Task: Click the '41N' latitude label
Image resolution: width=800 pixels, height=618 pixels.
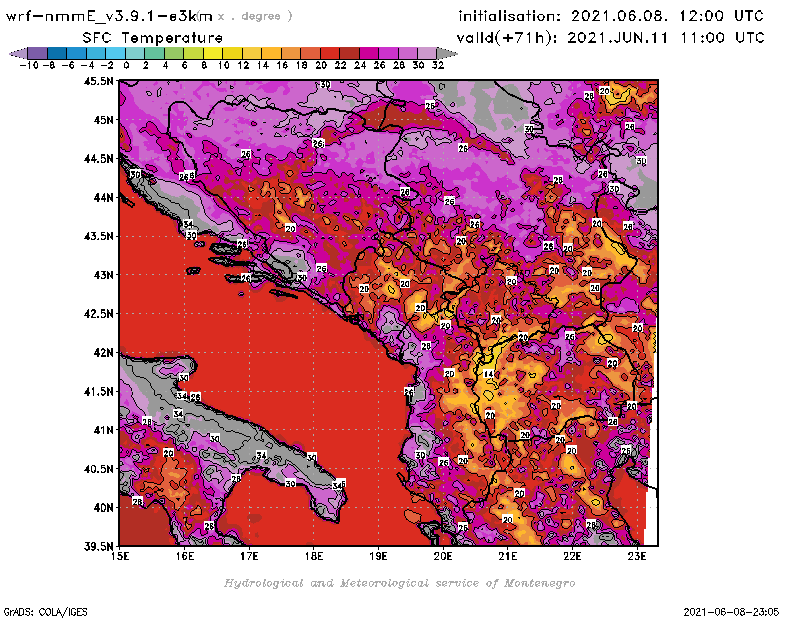Action: pos(103,430)
